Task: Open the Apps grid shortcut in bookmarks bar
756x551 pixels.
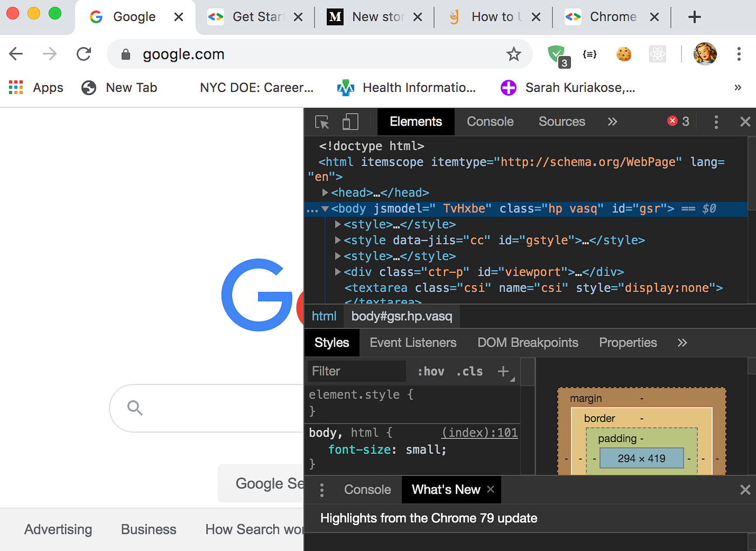Action: [x=36, y=88]
